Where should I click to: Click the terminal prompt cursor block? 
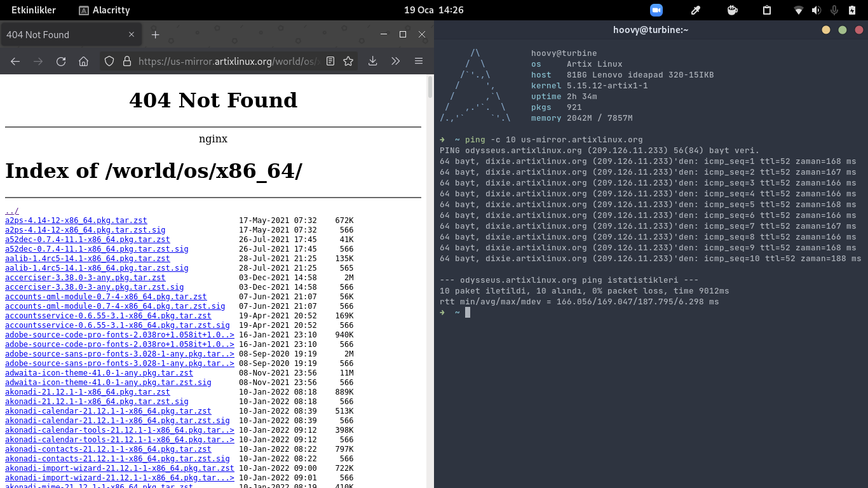coord(468,313)
